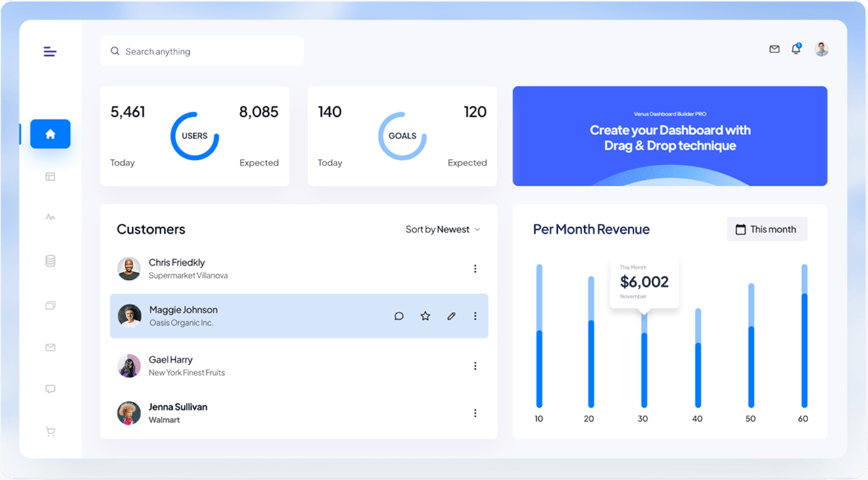
Task: Select Maggie Johnson's avatar
Action: pos(129,316)
